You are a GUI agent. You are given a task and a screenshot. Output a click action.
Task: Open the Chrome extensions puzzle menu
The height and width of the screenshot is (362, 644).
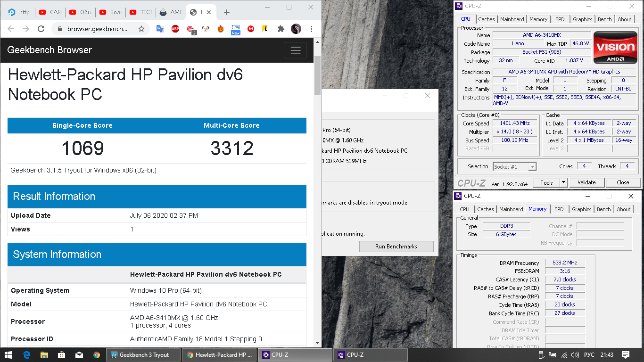point(281,29)
